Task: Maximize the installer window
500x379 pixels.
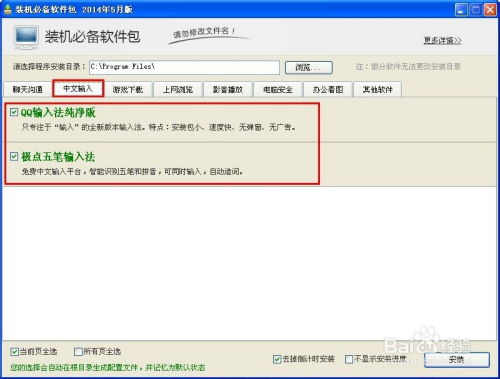Action: point(476,10)
